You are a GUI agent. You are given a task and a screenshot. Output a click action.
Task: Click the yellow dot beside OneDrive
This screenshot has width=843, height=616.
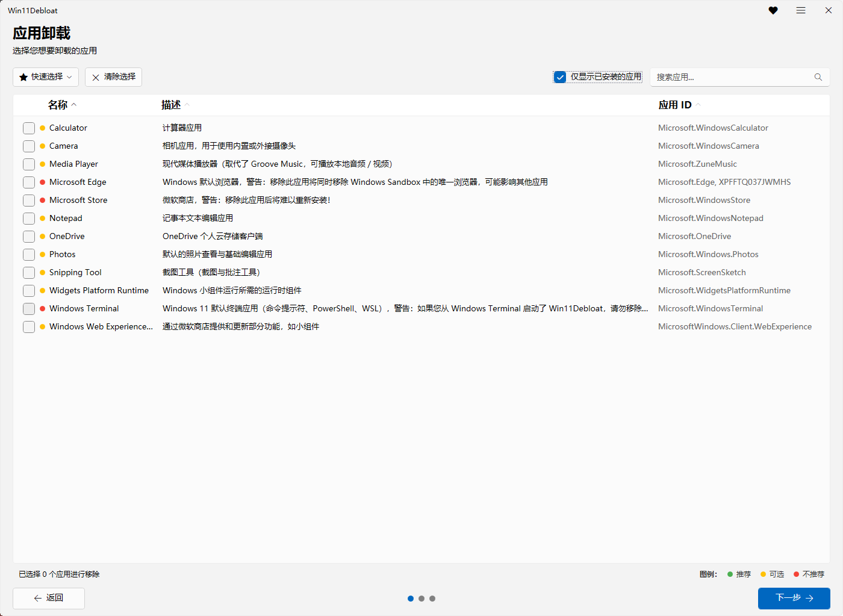tap(42, 236)
